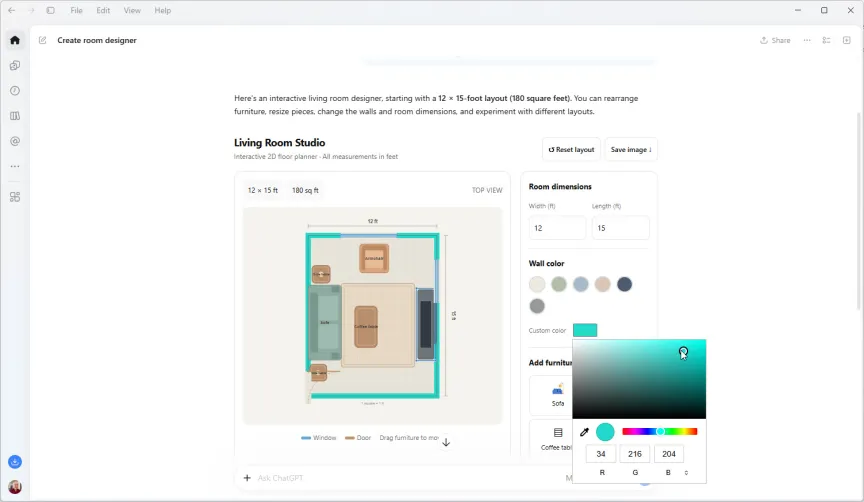Click the '12 × 15 ft' dimension chip
This screenshot has height=502, width=864.
pyautogui.click(x=263, y=190)
